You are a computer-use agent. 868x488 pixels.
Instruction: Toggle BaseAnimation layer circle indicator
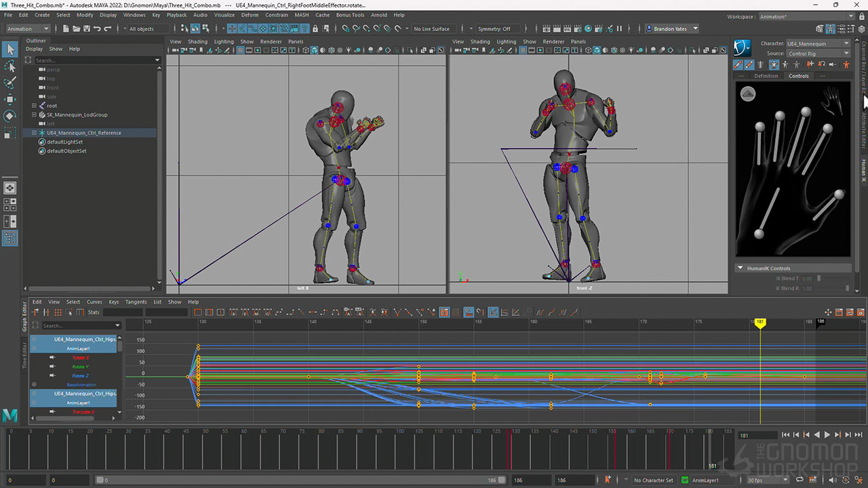(34, 384)
